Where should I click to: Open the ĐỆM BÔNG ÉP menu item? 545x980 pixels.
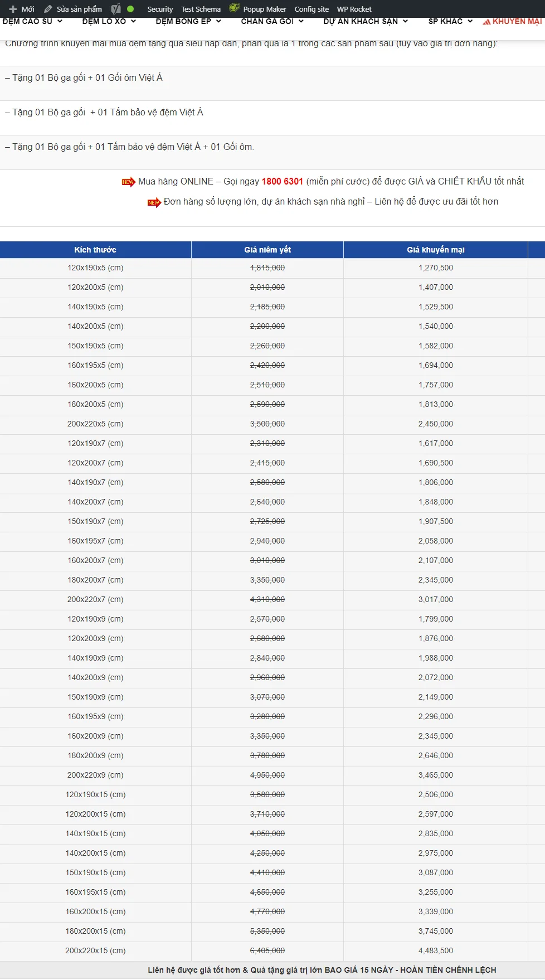click(x=183, y=21)
